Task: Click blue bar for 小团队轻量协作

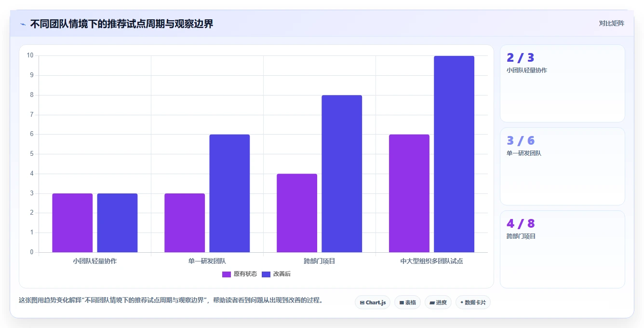Action: pos(117,223)
